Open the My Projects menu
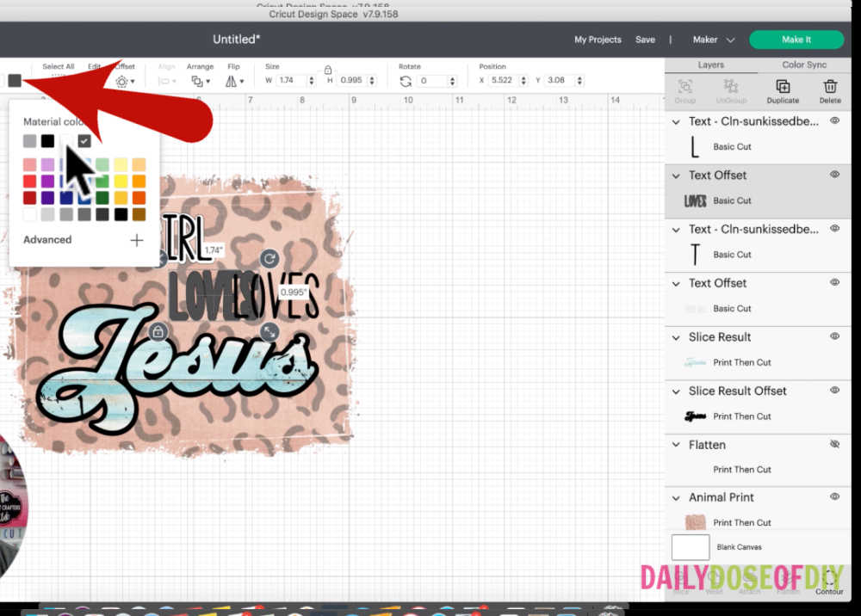The height and width of the screenshot is (616, 861). 598,40
